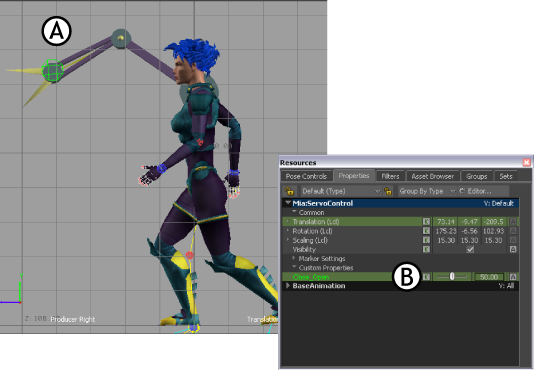Expand the Marker Settings section
The width and height of the screenshot is (534, 370).
click(x=294, y=258)
